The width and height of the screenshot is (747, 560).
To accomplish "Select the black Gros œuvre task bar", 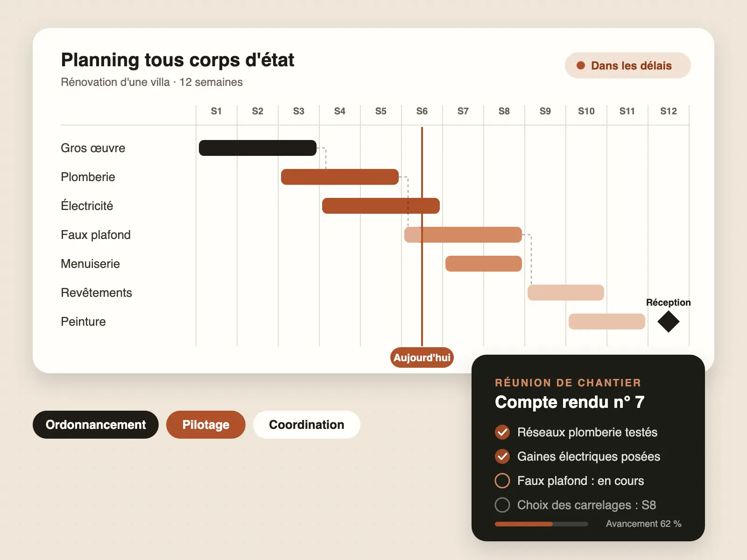I will [x=258, y=148].
